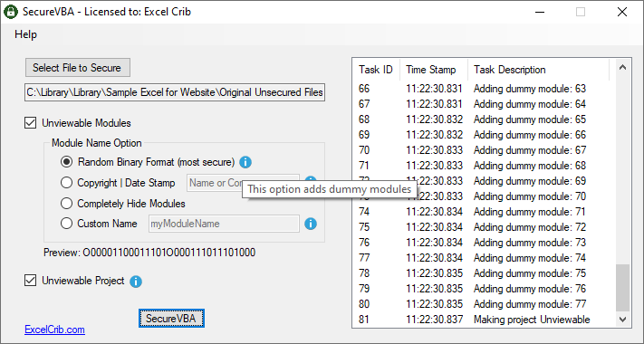Select log row with Task ID 75
Image resolution: width=644 pixels, height=344 pixels.
coord(485,227)
